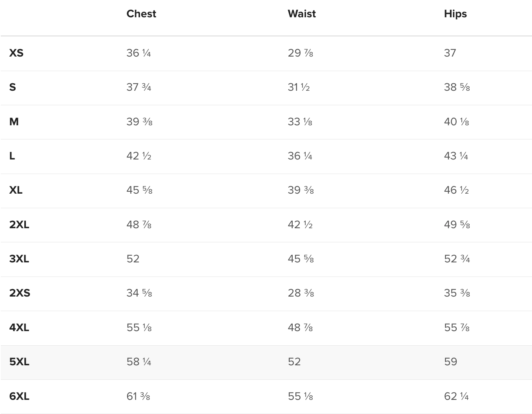The width and height of the screenshot is (532, 414).
Task: Click hips value 40 ⅛ for M
Action: [x=457, y=122]
